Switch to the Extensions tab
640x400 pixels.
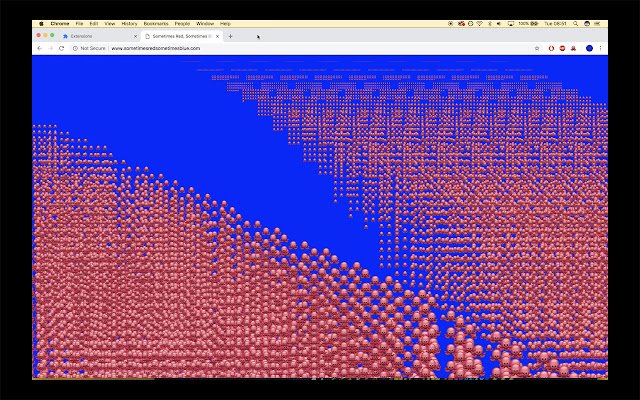tap(99, 36)
